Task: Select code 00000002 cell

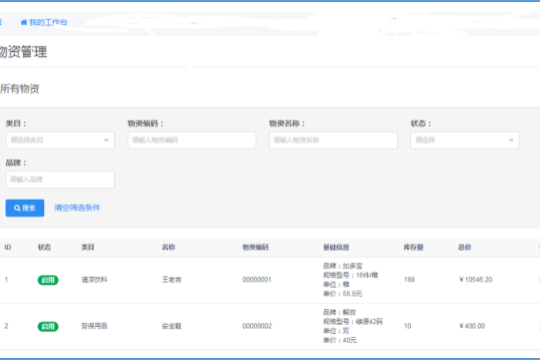Action: coord(257,326)
